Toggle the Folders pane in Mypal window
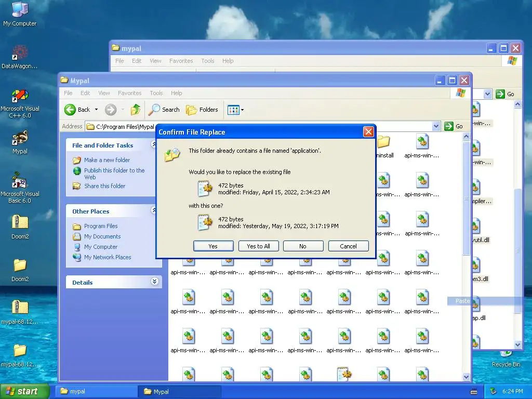The height and width of the screenshot is (399, 532). [202, 110]
